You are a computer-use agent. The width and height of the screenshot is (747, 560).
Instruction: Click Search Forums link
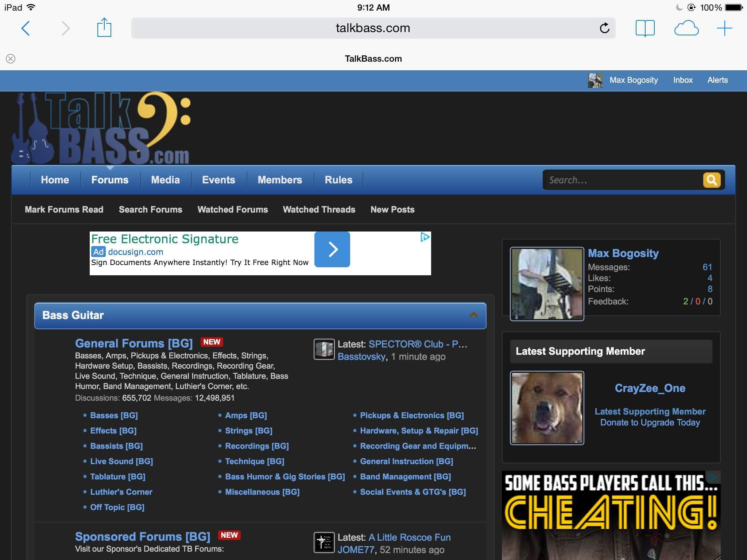click(x=151, y=210)
